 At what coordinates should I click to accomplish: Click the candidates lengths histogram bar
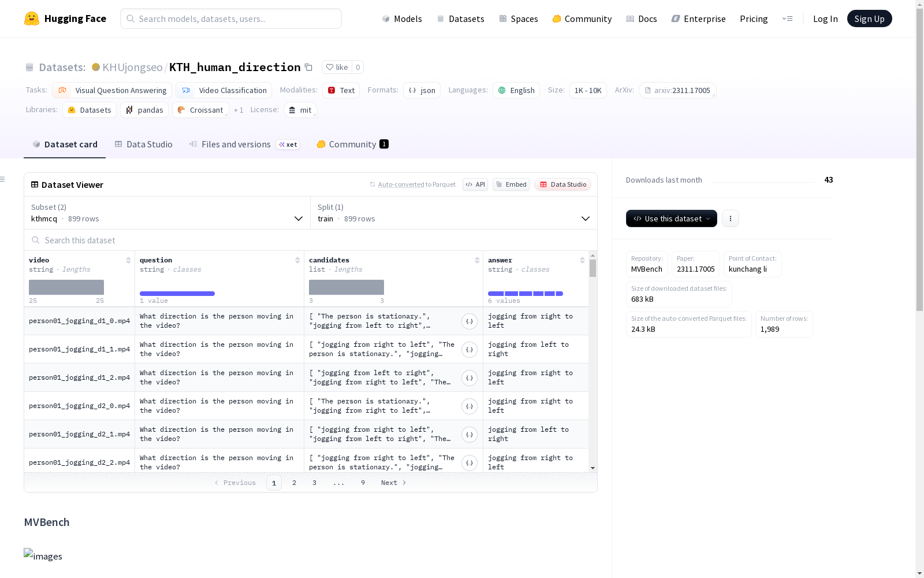click(x=346, y=287)
